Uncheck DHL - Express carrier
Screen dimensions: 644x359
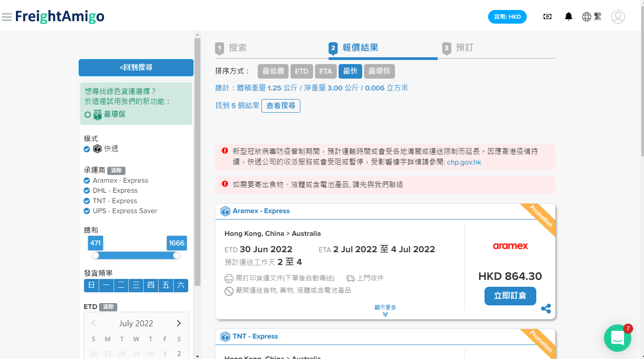pyautogui.click(x=87, y=190)
